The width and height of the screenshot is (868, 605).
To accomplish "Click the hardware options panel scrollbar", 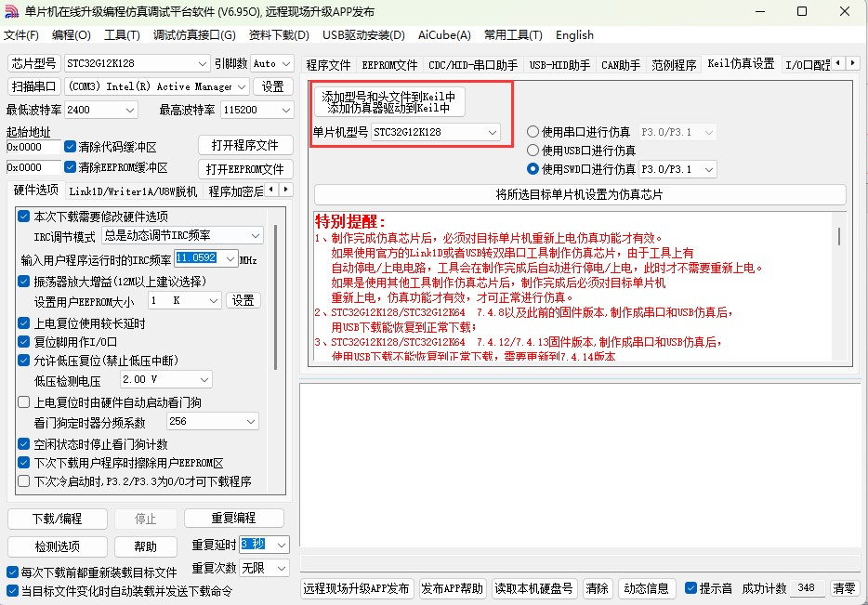I will [x=275, y=296].
